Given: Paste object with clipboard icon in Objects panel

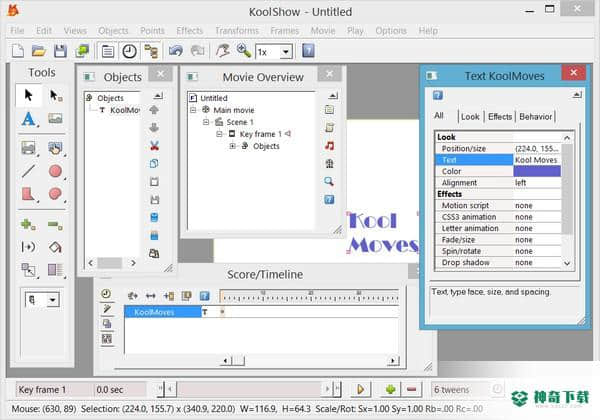Looking at the screenshot, I should pyautogui.click(x=154, y=182).
